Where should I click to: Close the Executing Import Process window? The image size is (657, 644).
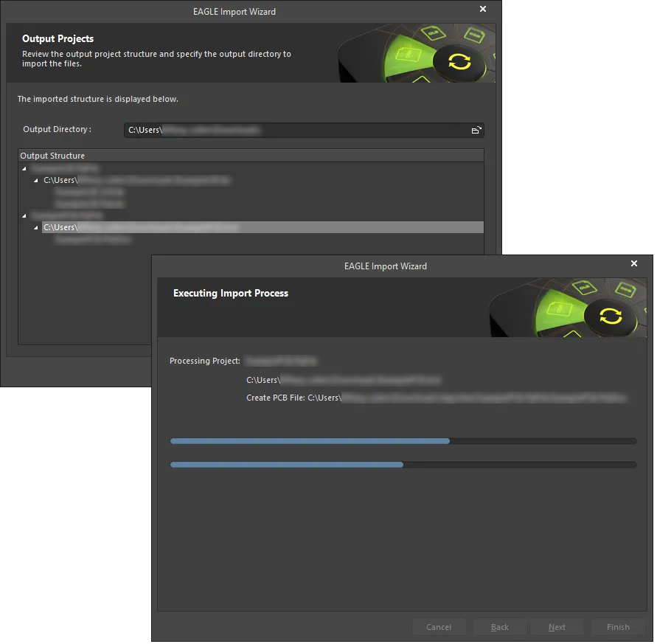(634, 263)
